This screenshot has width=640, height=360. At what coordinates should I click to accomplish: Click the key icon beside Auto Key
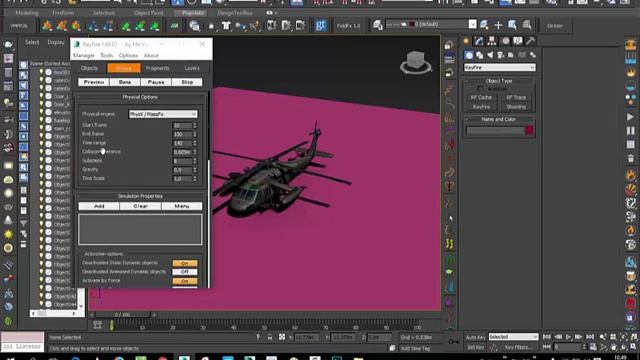[x=453, y=341]
